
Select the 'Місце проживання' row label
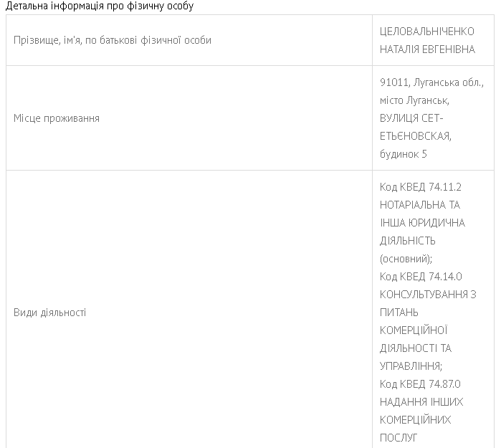(57, 118)
